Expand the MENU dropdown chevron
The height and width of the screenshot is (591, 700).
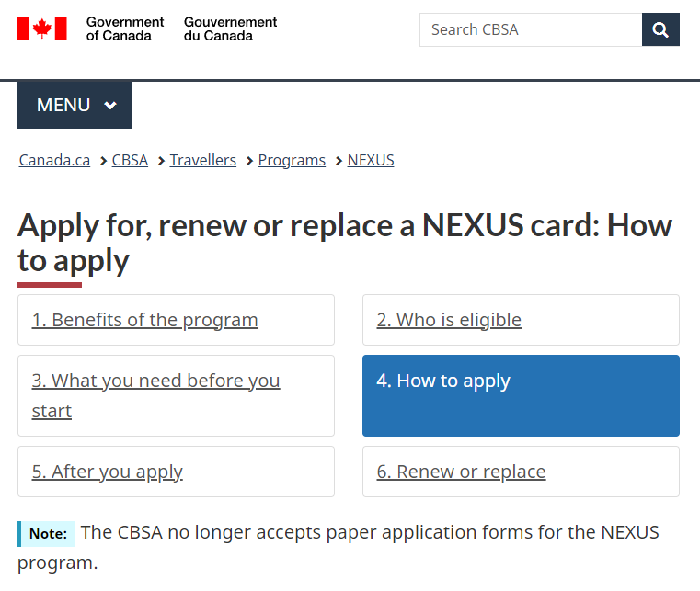point(110,106)
